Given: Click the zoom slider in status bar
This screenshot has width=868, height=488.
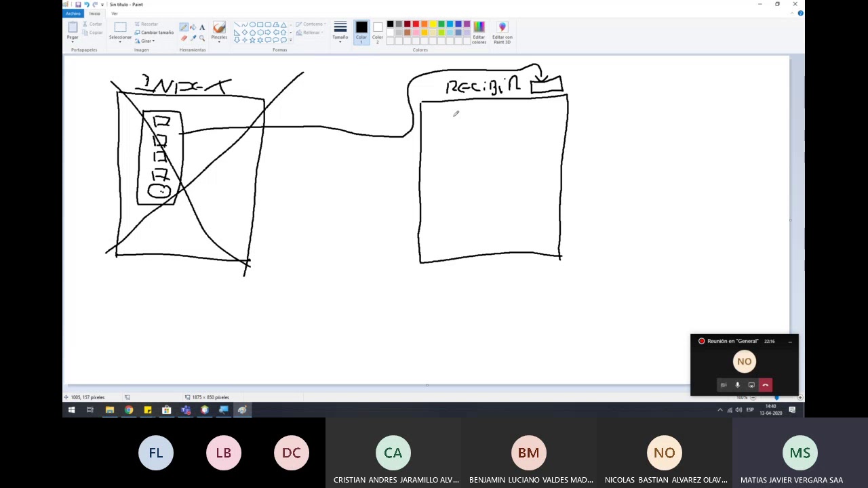Looking at the screenshot, I should point(776,397).
